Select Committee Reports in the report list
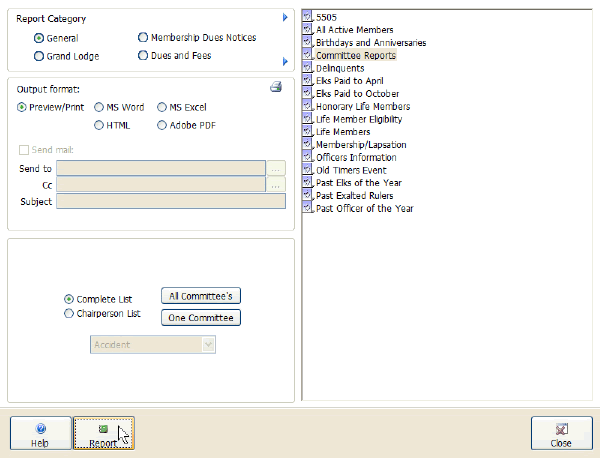600x458 pixels. coord(355,56)
